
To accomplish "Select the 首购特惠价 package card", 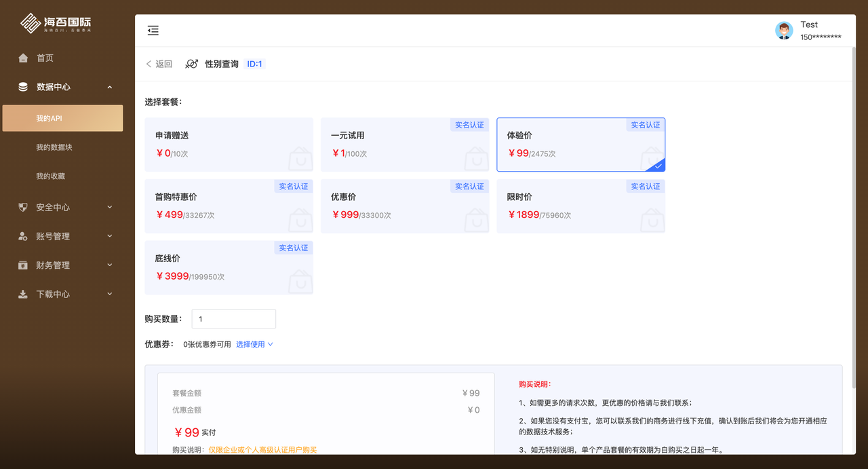I will tap(229, 206).
